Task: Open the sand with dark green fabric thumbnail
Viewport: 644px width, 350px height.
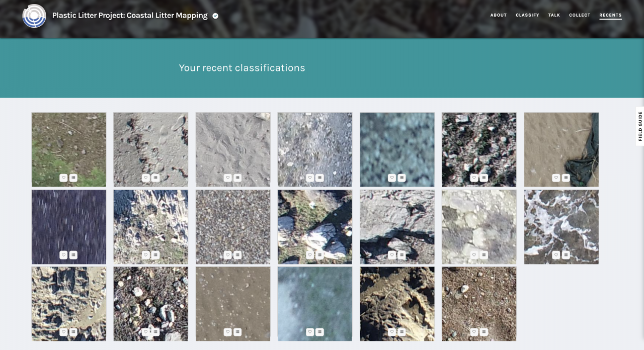Action: [561, 150]
